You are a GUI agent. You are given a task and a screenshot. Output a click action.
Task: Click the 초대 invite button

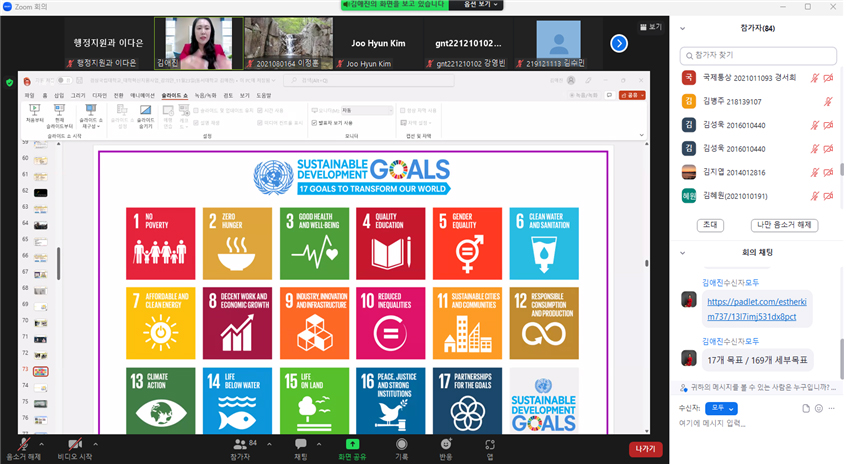[x=710, y=225]
